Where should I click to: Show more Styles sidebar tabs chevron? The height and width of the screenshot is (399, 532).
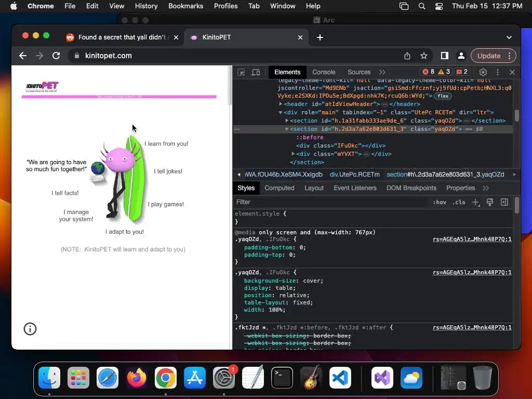click(x=486, y=188)
